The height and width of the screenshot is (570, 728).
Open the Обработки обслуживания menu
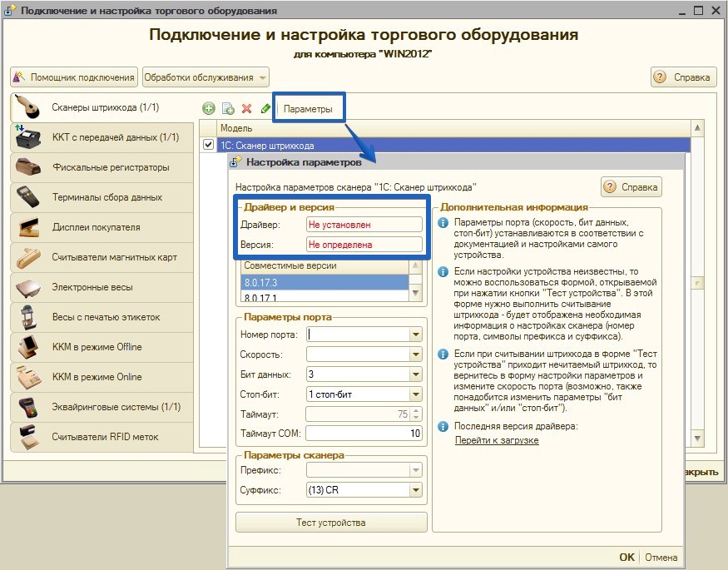click(206, 77)
